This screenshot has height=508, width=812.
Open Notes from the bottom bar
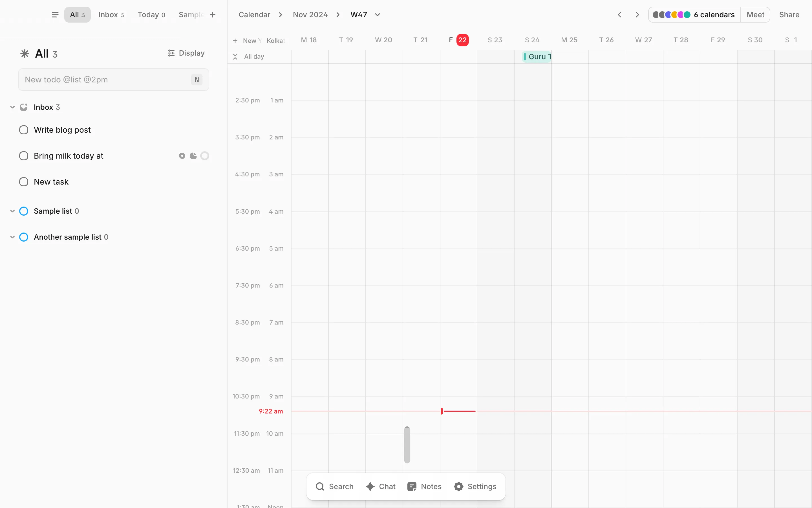point(424,487)
